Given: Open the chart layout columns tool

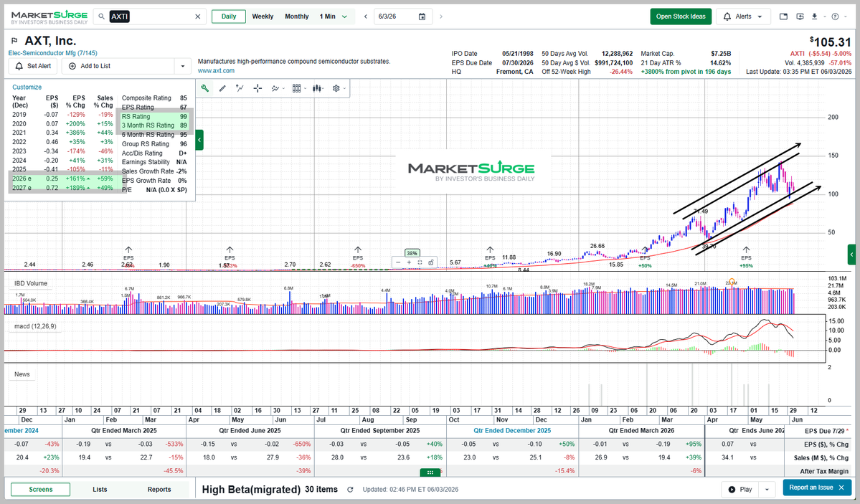Looking at the screenshot, I should 297,88.
